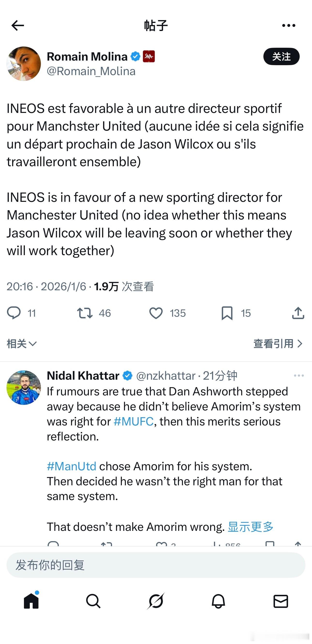Like Romain Molina's post
This screenshot has height=644, width=312.
[x=156, y=313]
